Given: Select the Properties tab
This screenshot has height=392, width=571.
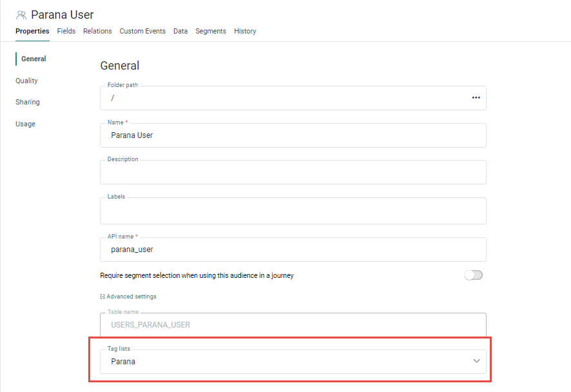Looking at the screenshot, I should 32,31.
